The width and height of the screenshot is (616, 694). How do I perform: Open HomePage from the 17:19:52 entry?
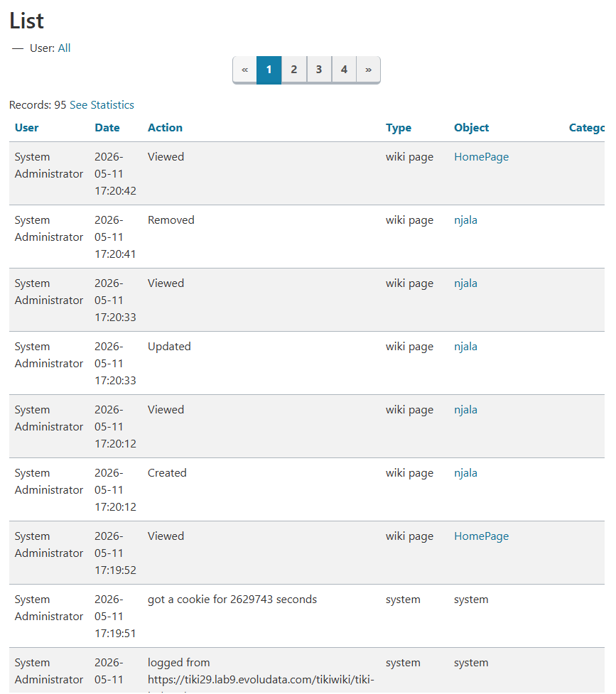pos(482,536)
